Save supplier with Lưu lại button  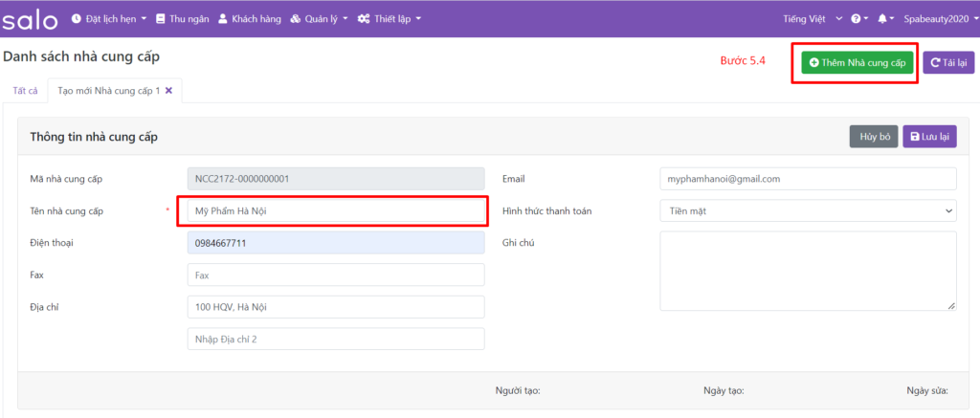[929, 137]
